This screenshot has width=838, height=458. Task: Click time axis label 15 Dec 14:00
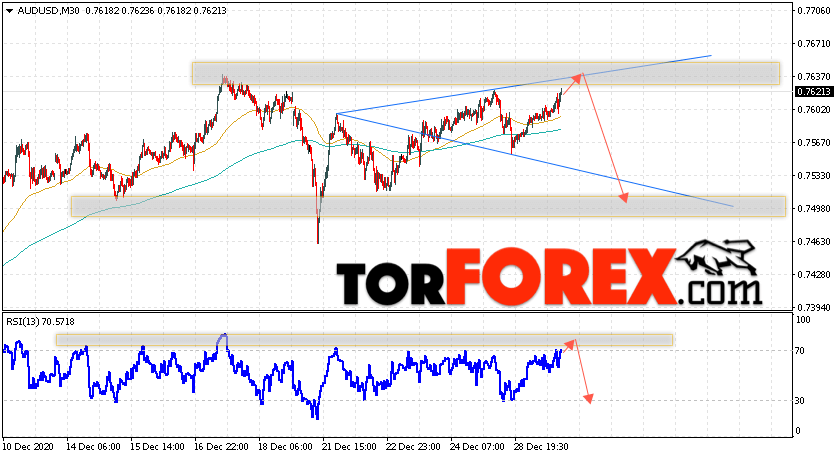158,446
